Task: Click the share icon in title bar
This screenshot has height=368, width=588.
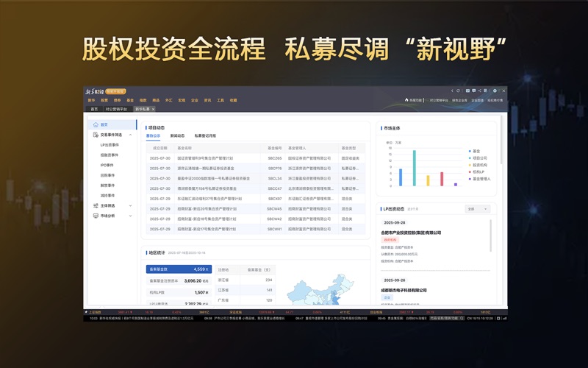Action: click(x=480, y=91)
